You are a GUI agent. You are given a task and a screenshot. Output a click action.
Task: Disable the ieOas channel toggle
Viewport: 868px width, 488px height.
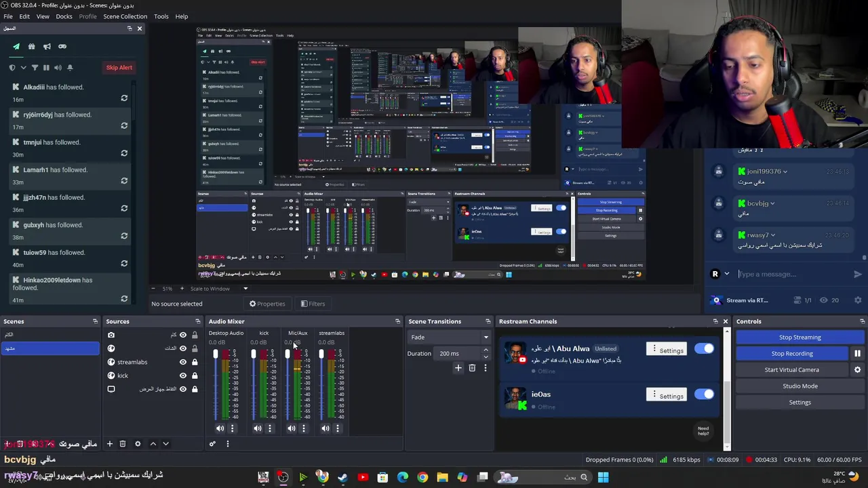tap(704, 394)
